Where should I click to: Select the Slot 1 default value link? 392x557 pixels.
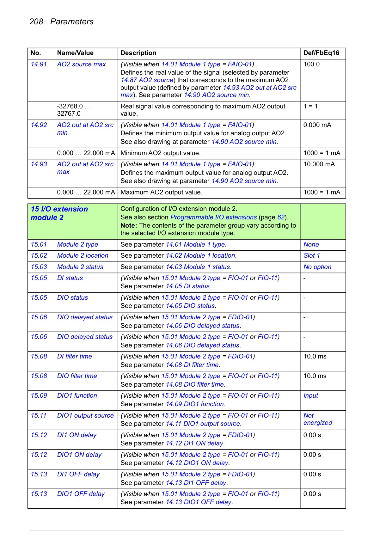(312, 255)
